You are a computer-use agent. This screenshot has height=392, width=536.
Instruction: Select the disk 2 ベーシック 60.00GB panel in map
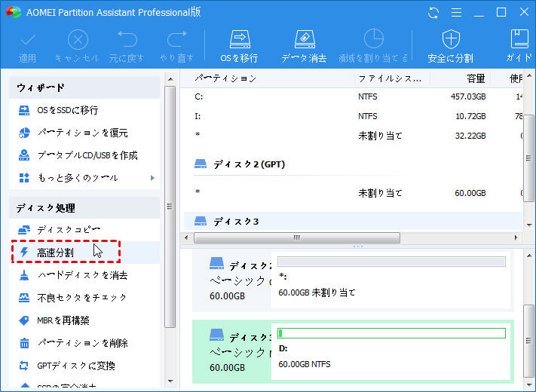click(x=231, y=280)
